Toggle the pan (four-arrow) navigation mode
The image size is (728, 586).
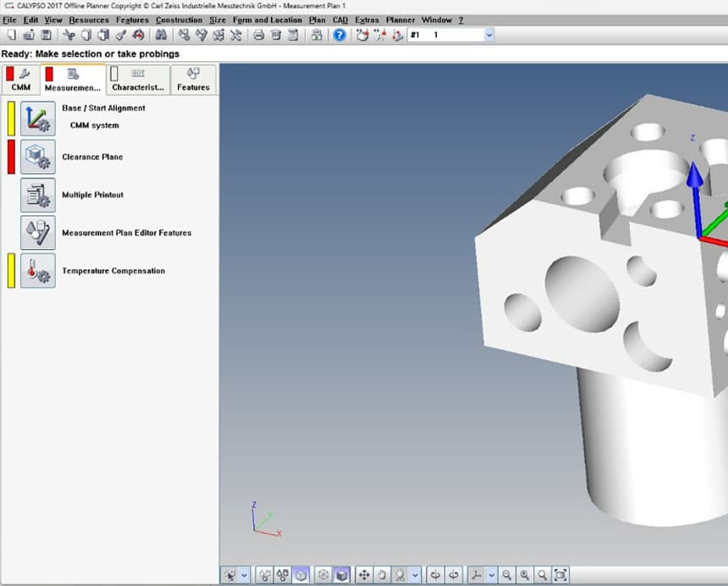pos(364,575)
